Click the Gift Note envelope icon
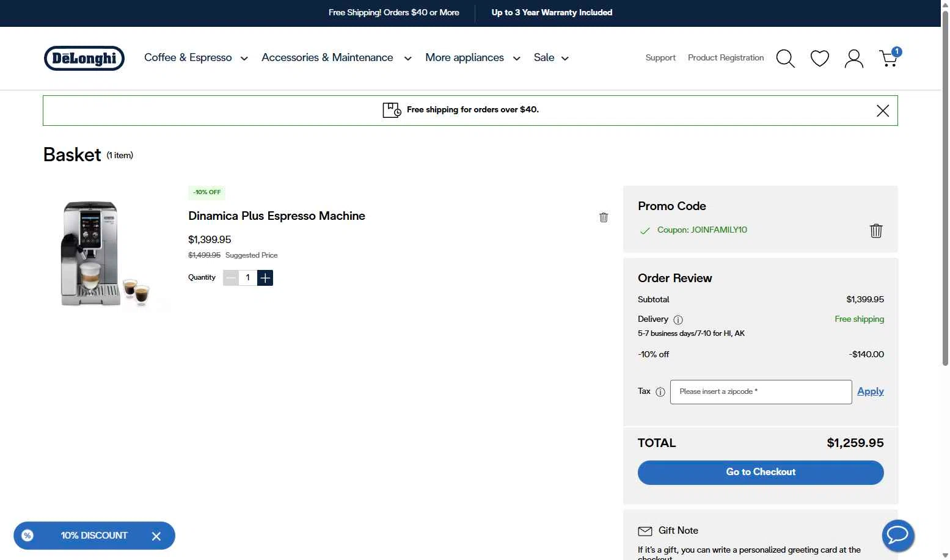Screen dimensions: 950x560 645,531
